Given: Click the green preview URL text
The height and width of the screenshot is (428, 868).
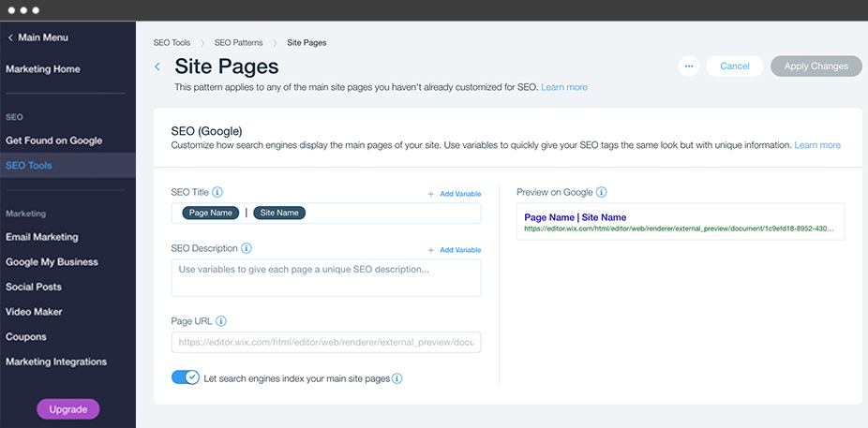Looking at the screenshot, I should coord(680,228).
